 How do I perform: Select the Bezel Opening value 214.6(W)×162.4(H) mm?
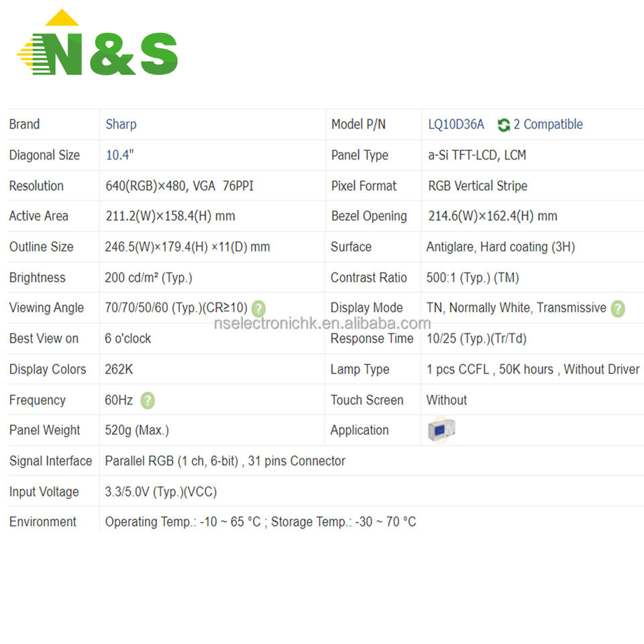(493, 216)
